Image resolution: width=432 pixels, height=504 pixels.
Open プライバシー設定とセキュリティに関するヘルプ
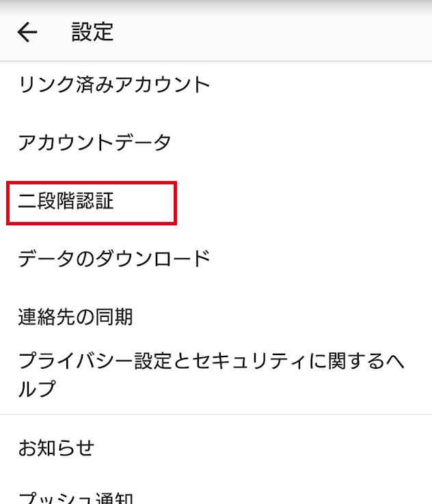point(211,374)
